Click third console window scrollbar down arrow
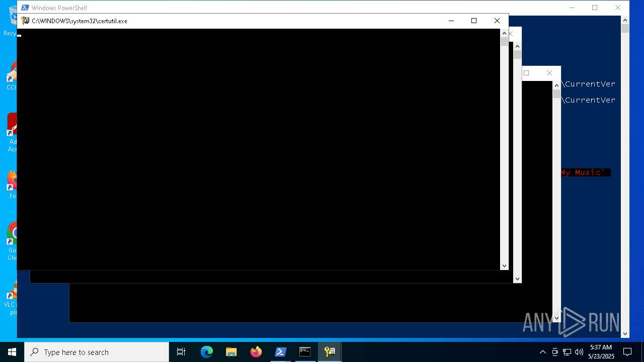 tap(556, 318)
